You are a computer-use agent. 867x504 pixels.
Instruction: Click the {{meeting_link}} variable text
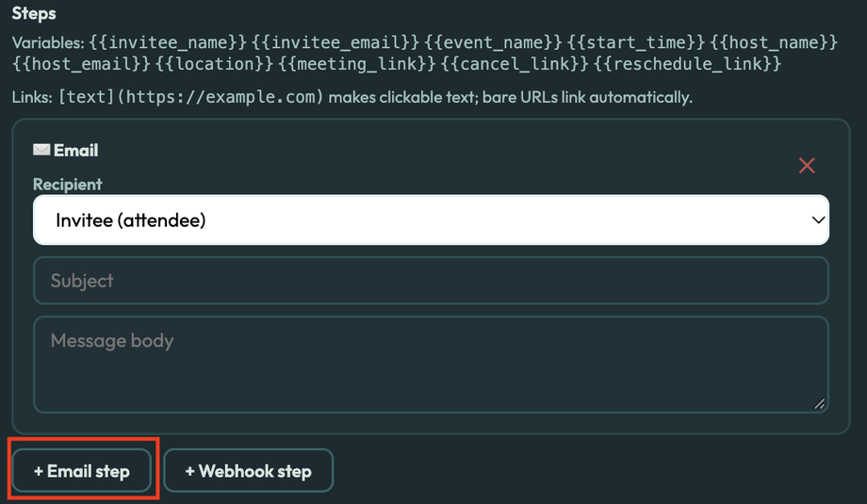pyautogui.click(x=356, y=63)
